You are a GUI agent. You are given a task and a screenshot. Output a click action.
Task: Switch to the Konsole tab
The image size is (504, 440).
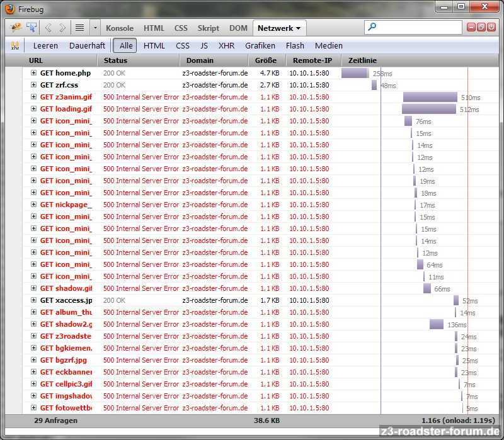120,28
